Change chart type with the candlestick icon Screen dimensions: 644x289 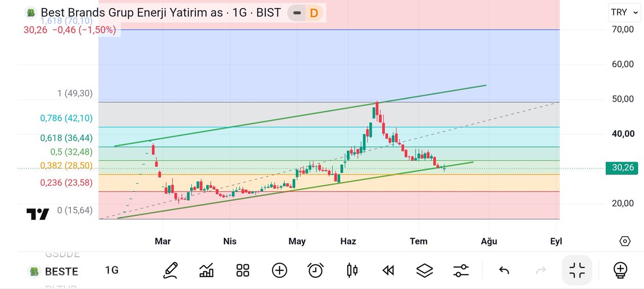point(352,270)
